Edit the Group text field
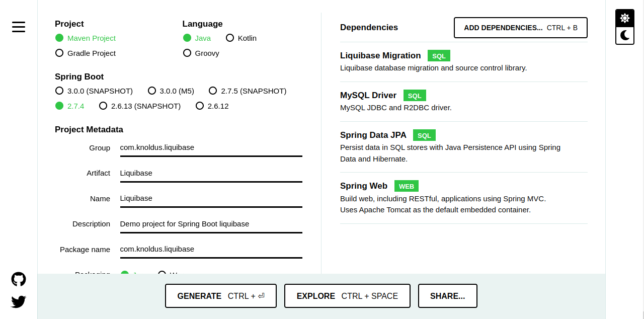The height and width of the screenshot is (319, 644). (211, 148)
